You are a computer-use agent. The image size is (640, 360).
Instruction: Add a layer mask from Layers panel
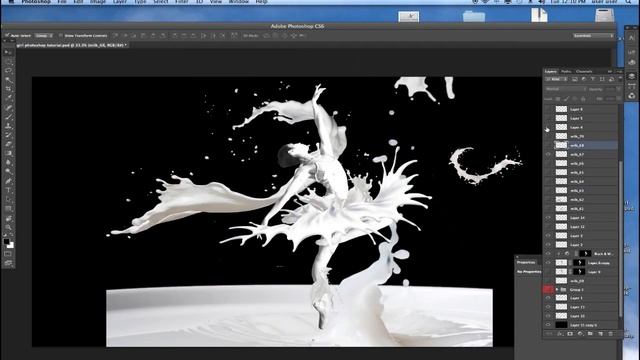click(x=570, y=334)
